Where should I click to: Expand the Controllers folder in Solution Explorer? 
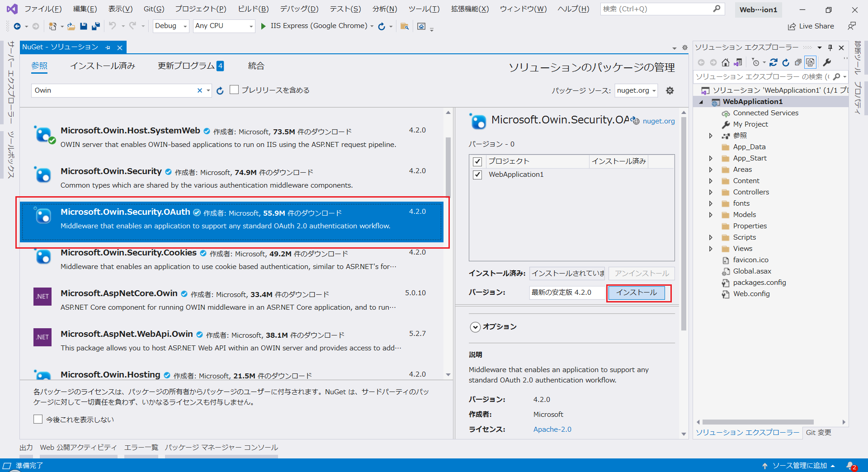pos(711,192)
